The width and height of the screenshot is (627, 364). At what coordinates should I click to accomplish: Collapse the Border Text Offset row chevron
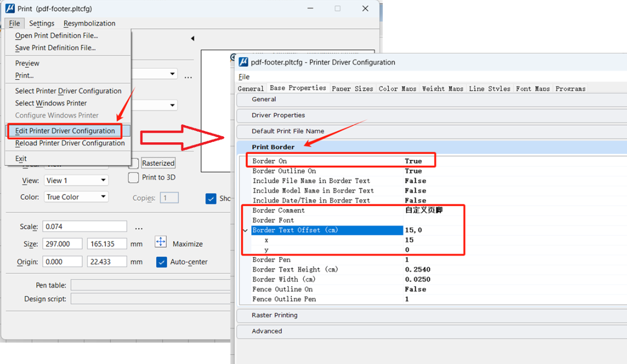click(x=245, y=230)
